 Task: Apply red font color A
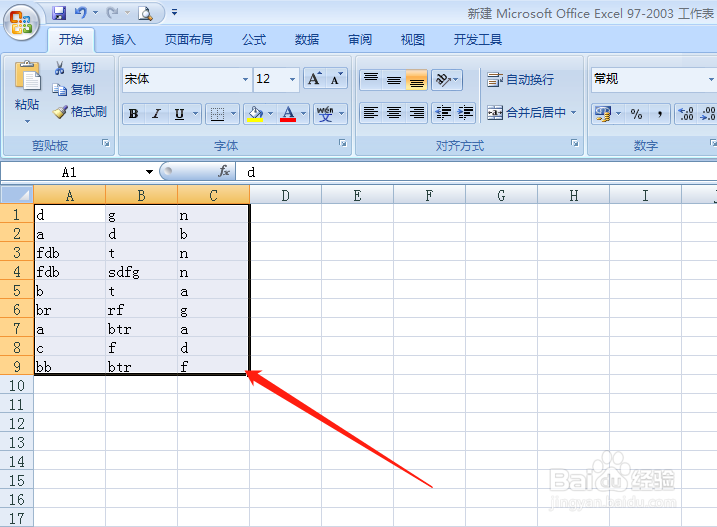click(x=288, y=113)
